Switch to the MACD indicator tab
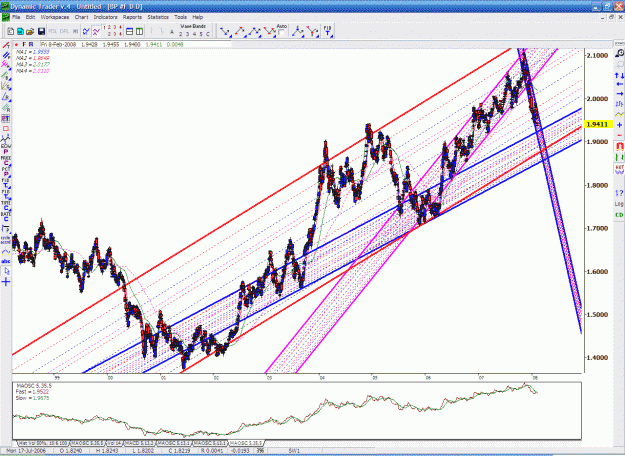 (139, 443)
